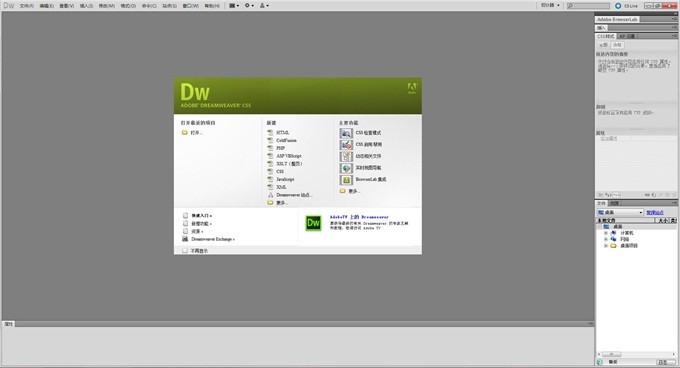Open the 查看(V) menu
The width and height of the screenshot is (680, 368).
click(x=66, y=6)
